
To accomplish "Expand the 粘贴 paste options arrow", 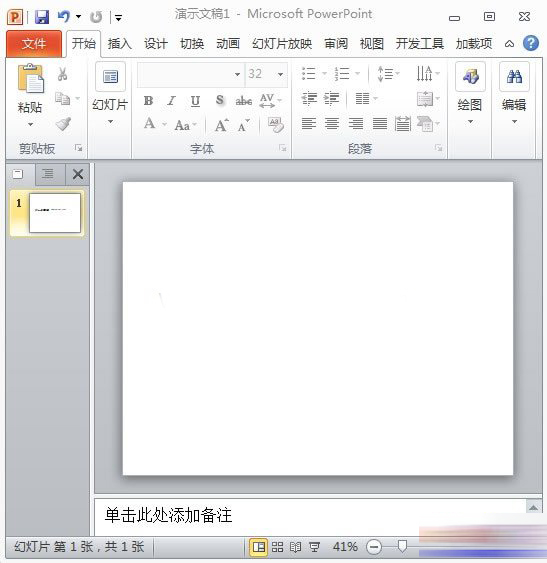I will pyautogui.click(x=30, y=124).
